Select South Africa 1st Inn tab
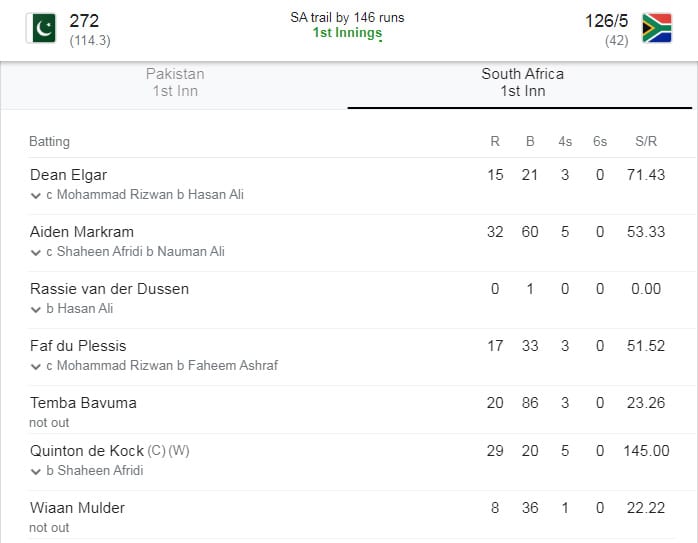698x543 pixels. pos(522,82)
